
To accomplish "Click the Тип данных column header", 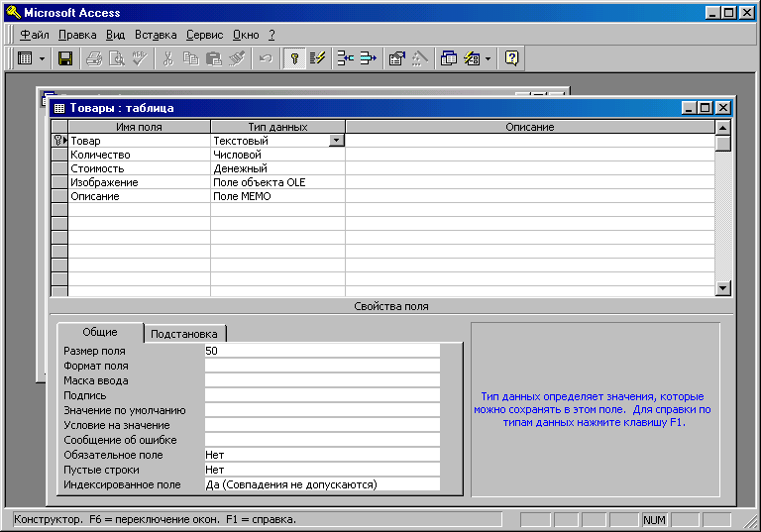I will coord(277,127).
